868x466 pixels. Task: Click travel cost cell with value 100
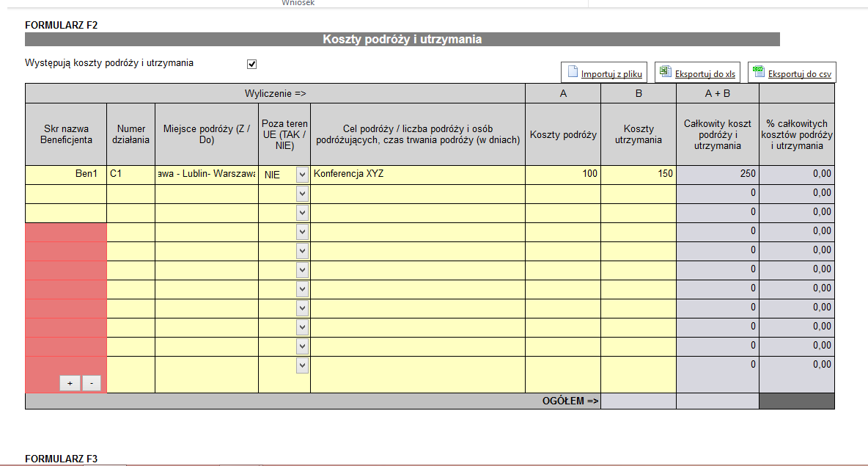coord(562,174)
